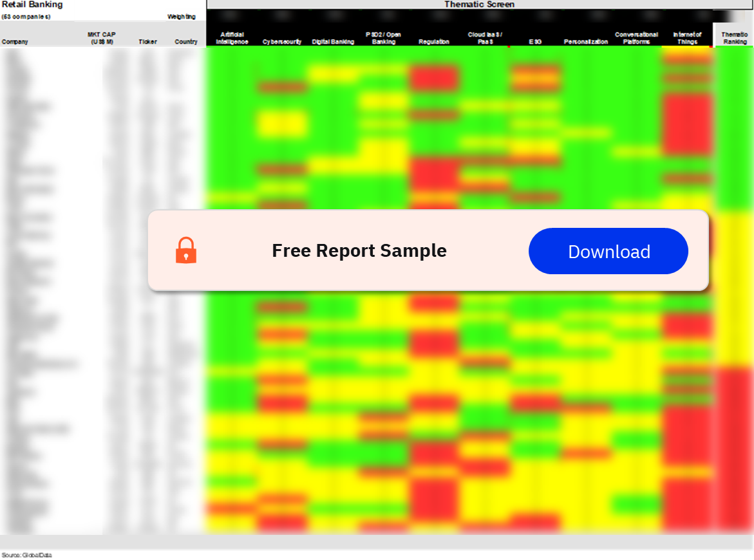754x560 pixels.
Task: Click the Free Report Sample text
Action: pos(359,250)
